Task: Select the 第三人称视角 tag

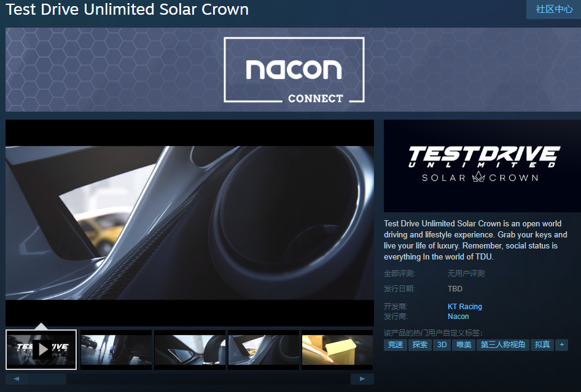Action: (x=503, y=345)
